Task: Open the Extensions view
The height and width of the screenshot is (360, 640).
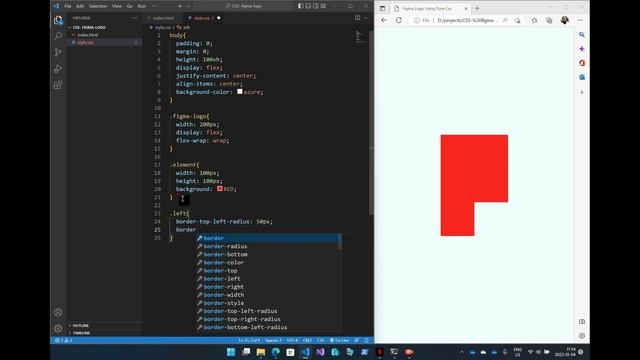Action: coord(58,85)
